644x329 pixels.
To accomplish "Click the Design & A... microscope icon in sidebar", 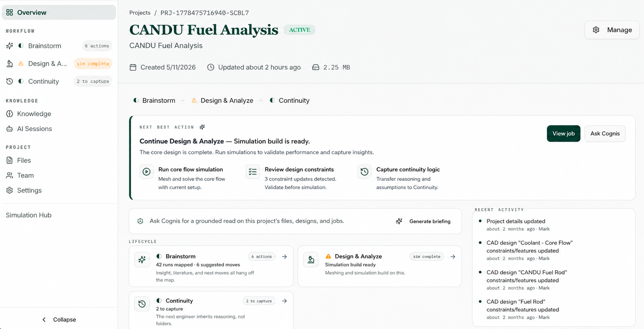I will click(x=10, y=64).
